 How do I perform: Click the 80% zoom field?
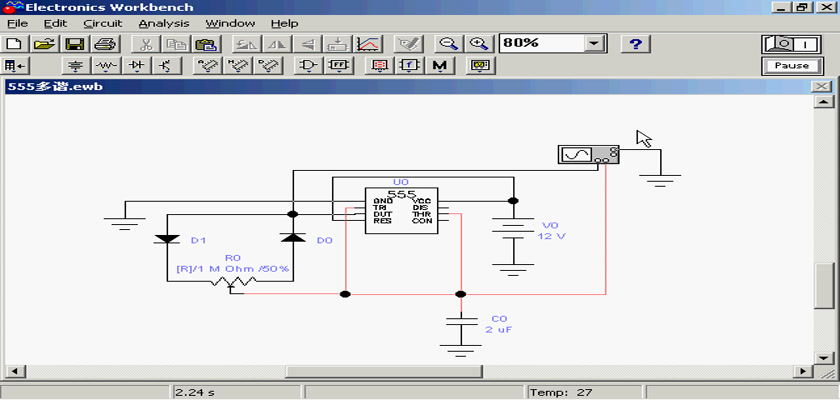click(x=542, y=44)
